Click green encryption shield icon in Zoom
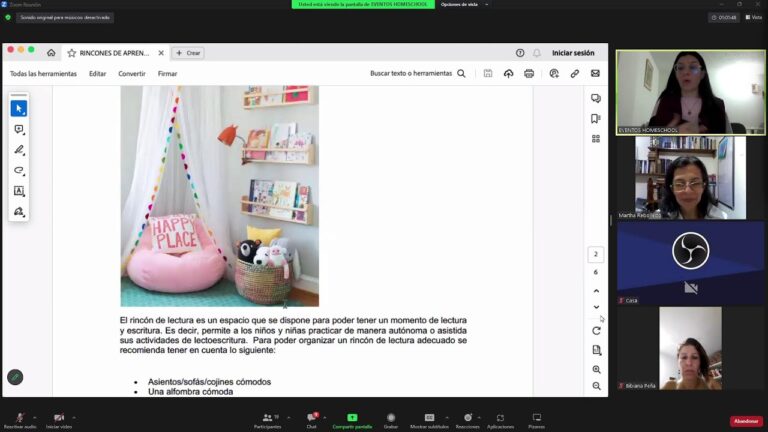 click(x=8, y=17)
